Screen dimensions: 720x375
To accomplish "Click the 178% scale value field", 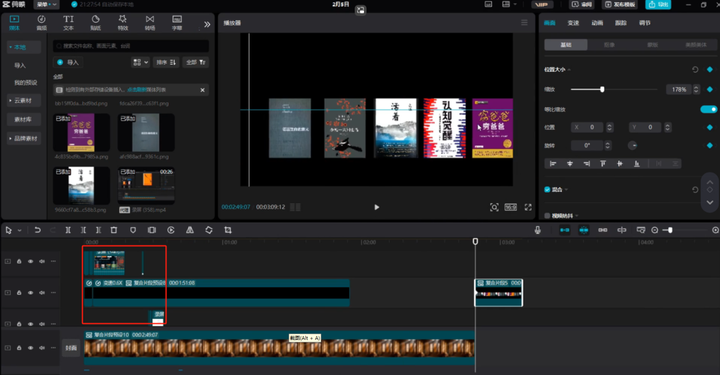I will pos(679,90).
